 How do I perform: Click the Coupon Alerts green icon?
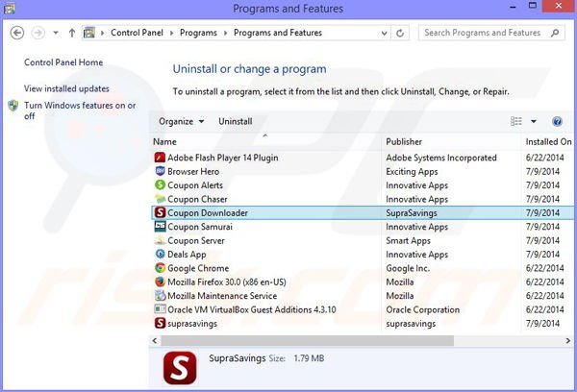tap(160, 185)
